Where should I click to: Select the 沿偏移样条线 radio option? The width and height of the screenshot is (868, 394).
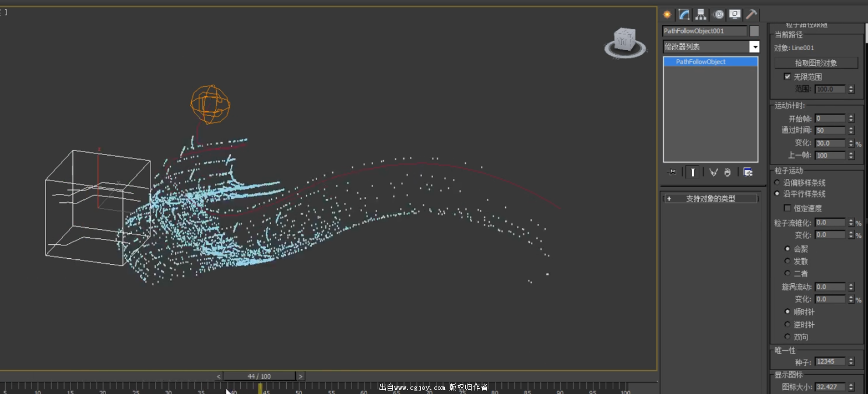click(x=777, y=183)
